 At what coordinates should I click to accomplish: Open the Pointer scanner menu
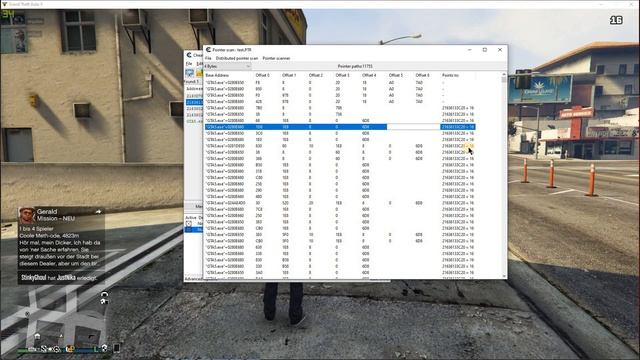point(276,58)
